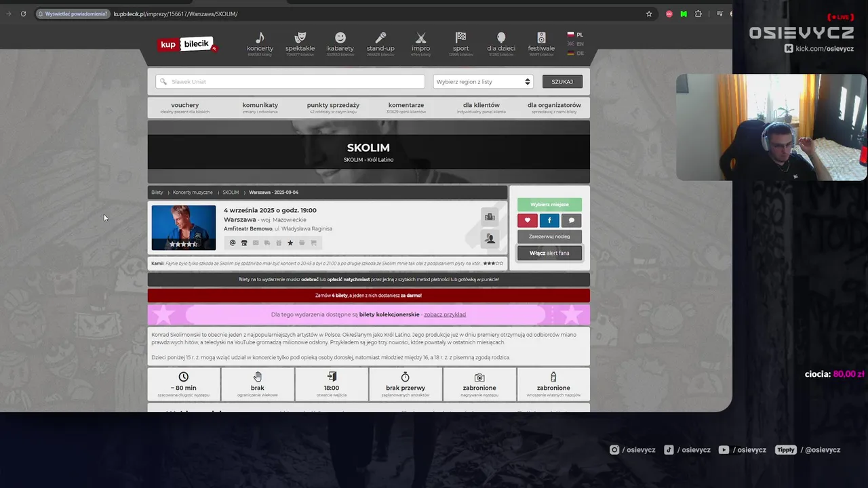Click the Wyświetlać powiadomienia notification chip
Screen dimensions: 868x488
[73, 14]
